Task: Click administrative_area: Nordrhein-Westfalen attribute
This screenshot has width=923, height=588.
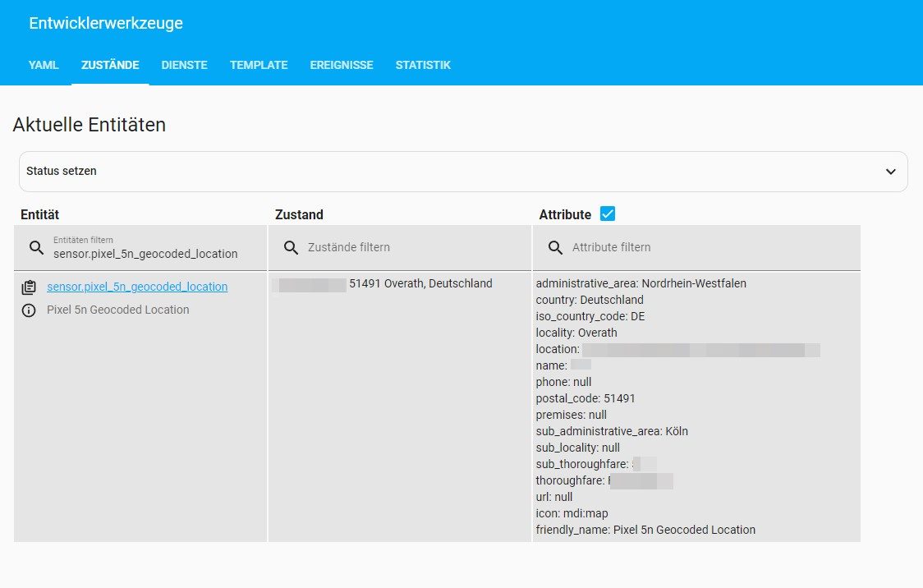Action: coord(641,283)
